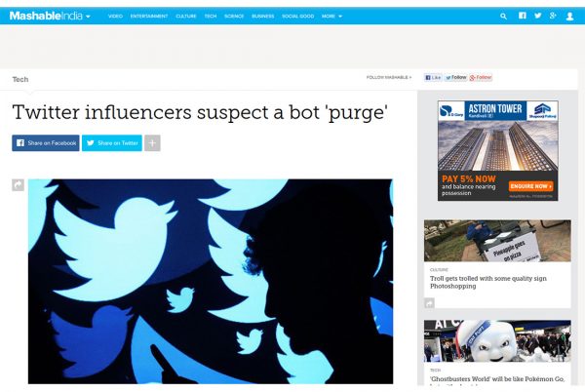
Task: Expand the Mashable India edition dropdown
Action: click(88, 17)
